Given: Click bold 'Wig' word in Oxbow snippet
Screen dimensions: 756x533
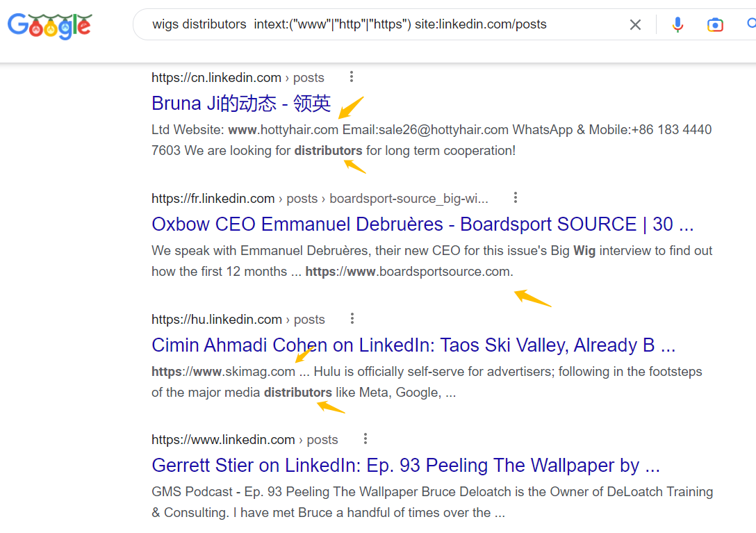Looking at the screenshot, I should 584,251.
